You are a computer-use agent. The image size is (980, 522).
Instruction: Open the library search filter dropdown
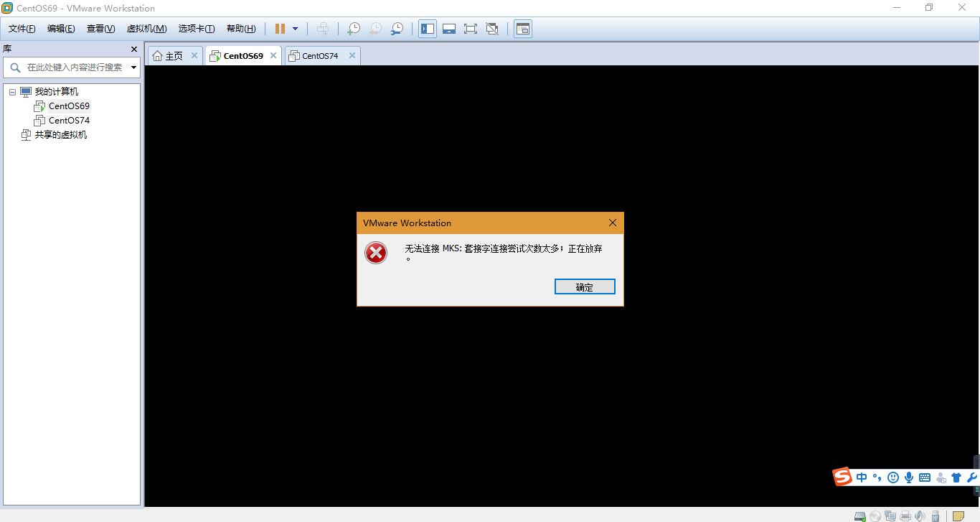(134, 67)
